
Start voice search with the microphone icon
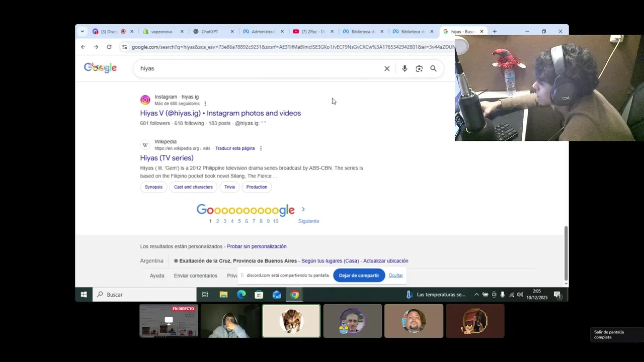(405, 68)
